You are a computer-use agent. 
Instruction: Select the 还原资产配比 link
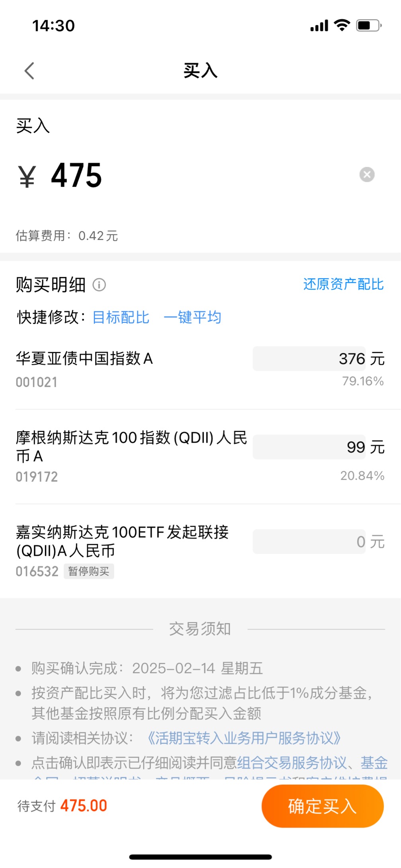click(x=343, y=284)
